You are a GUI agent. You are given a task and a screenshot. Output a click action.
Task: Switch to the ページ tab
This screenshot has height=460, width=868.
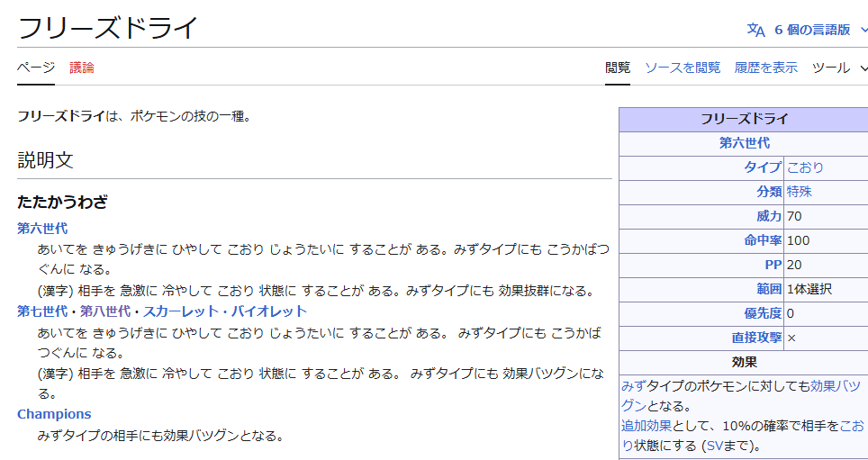(x=36, y=68)
